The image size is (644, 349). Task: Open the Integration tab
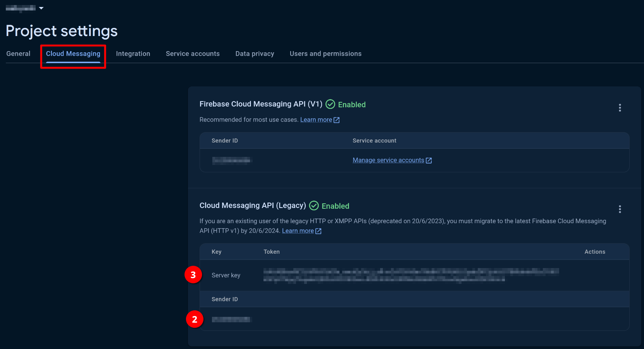[x=133, y=54]
